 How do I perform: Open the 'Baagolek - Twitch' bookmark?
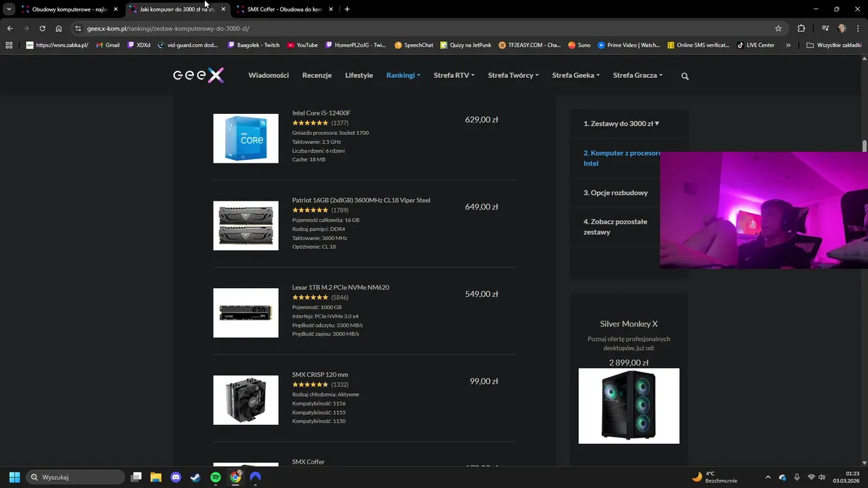(253, 45)
